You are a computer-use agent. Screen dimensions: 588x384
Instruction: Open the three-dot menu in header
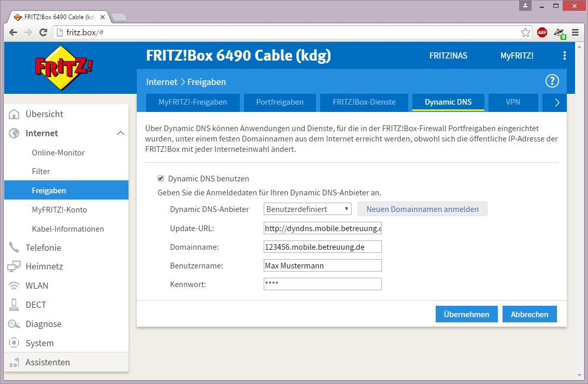[x=564, y=55]
